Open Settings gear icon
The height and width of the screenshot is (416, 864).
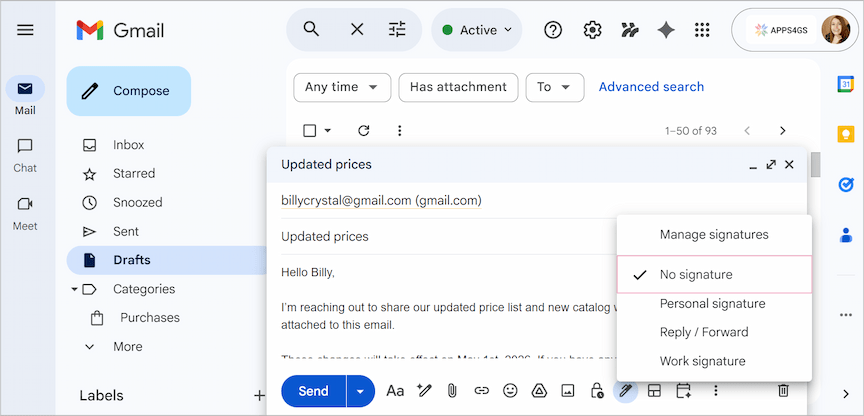coord(592,30)
